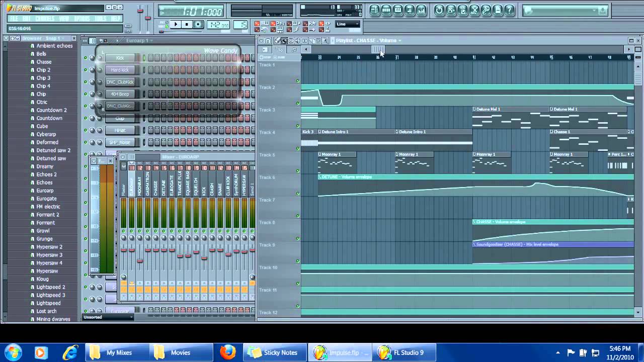This screenshot has width=644, height=362.
Task: Click the magnifier tool icon in toolbar
Action: 325,41
